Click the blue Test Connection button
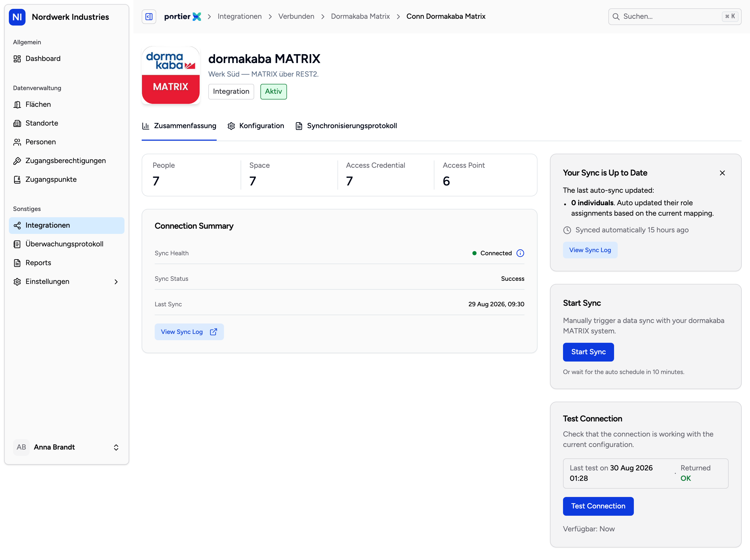 (x=598, y=506)
